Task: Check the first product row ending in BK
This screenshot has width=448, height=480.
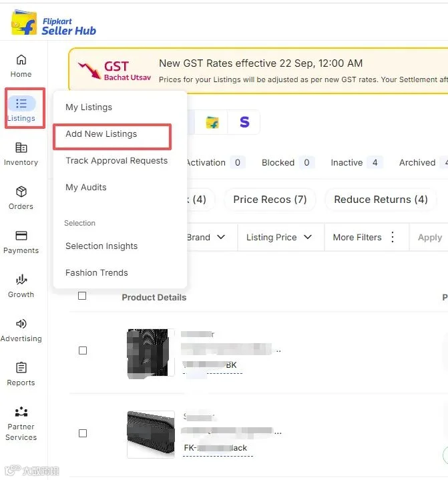Action: [83, 350]
